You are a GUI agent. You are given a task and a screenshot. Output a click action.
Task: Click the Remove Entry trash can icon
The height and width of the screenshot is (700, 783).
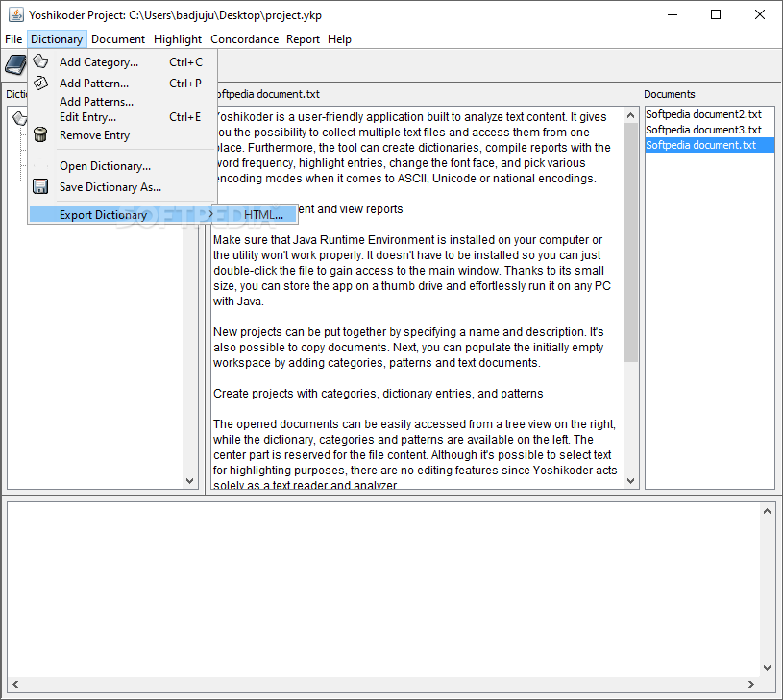click(x=40, y=134)
